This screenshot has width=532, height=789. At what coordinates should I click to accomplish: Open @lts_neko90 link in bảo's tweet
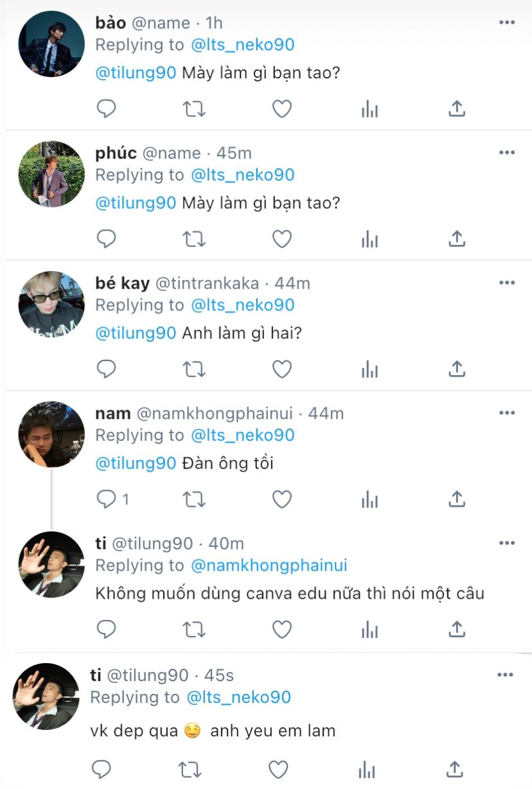242,44
